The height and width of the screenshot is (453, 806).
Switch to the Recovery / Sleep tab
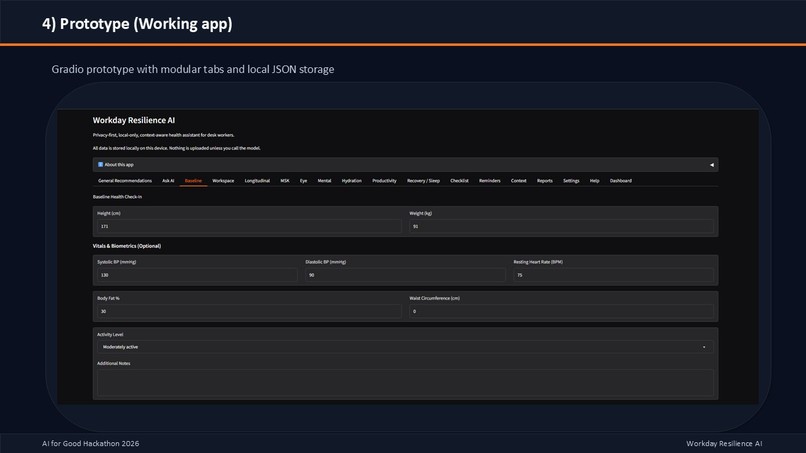[423, 180]
